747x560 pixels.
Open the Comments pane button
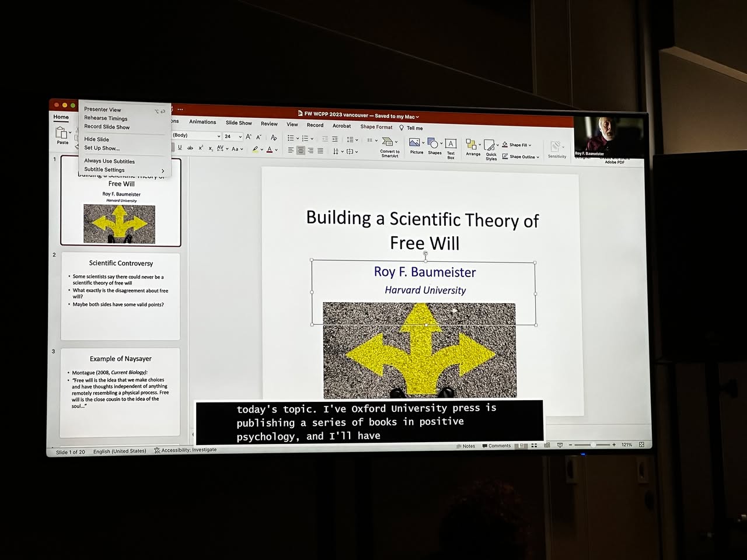496,446
